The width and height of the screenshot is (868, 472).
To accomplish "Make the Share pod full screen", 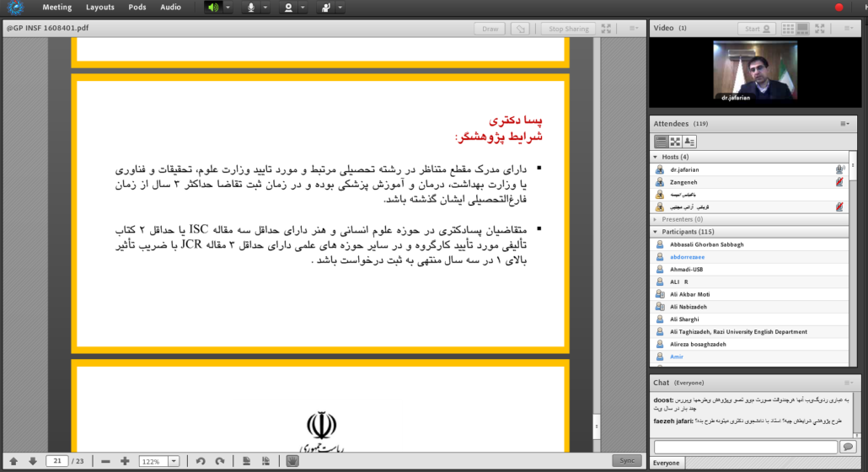I will click(x=606, y=29).
